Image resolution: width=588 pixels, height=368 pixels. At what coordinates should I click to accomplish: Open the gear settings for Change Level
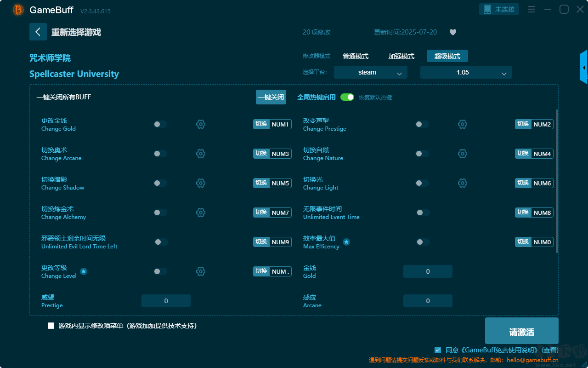pyautogui.click(x=201, y=271)
